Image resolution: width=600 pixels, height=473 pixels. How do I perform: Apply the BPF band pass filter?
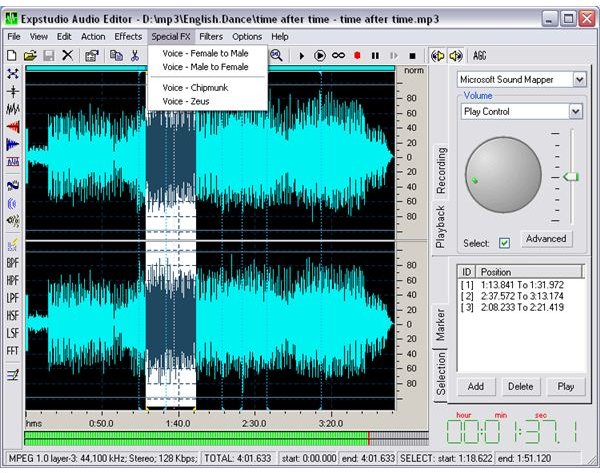pyautogui.click(x=13, y=263)
